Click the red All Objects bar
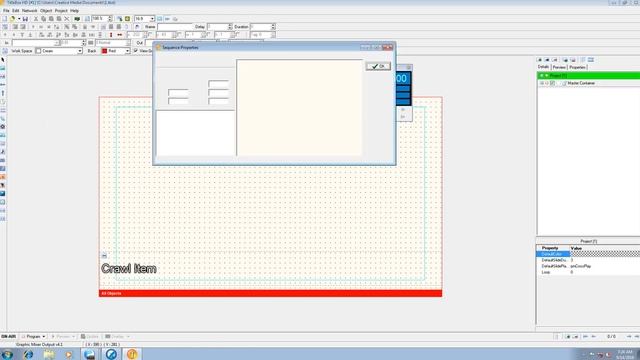The image size is (640, 360). pos(270,293)
